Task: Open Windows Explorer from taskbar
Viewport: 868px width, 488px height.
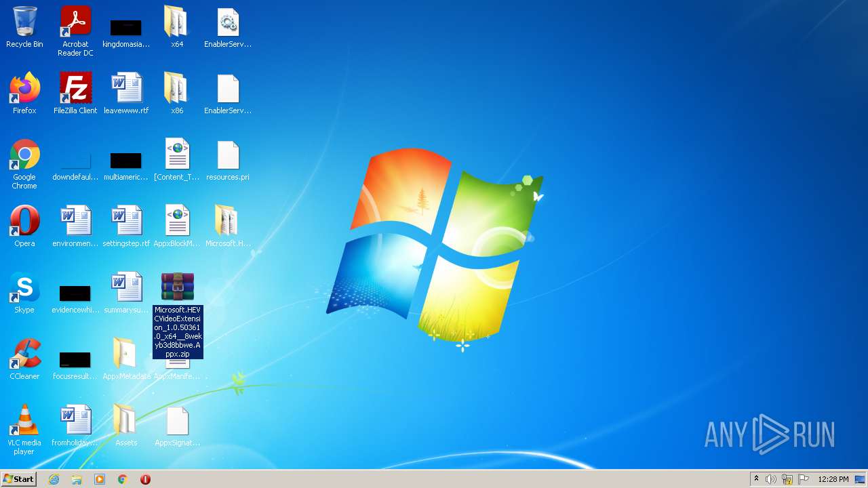Action: [77, 479]
